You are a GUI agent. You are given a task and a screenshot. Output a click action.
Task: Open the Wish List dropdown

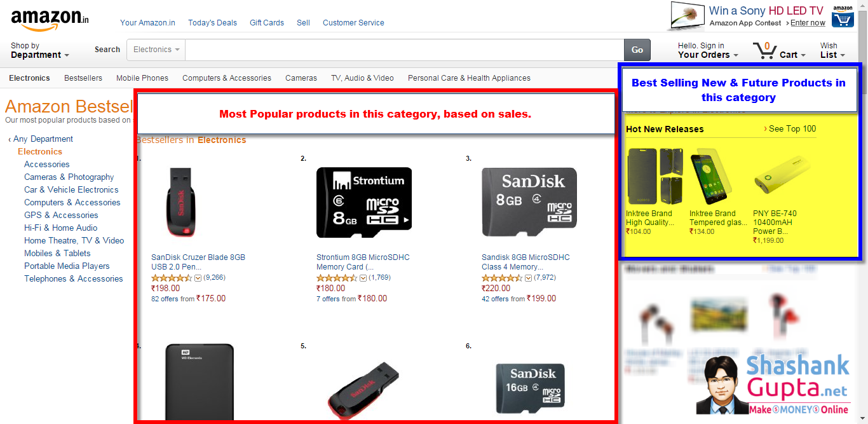coord(832,50)
